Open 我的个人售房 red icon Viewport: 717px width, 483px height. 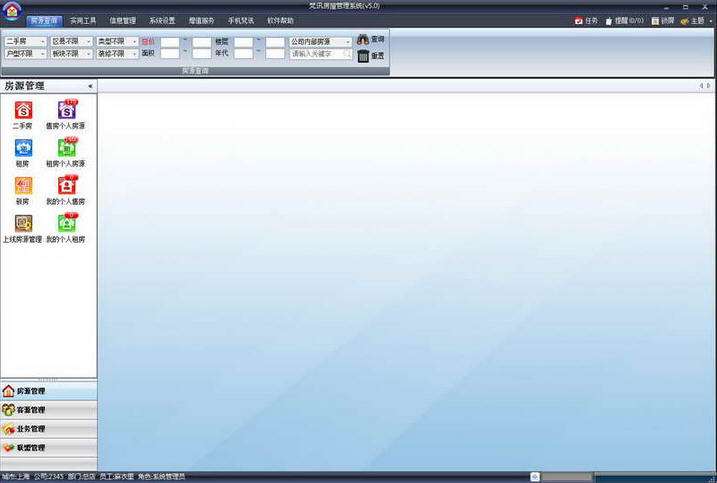coord(67,186)
